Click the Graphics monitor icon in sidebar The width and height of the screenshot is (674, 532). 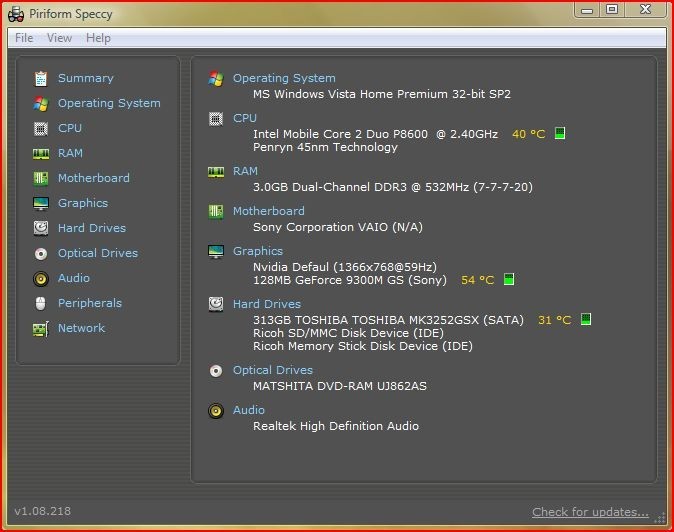point(41,203)
